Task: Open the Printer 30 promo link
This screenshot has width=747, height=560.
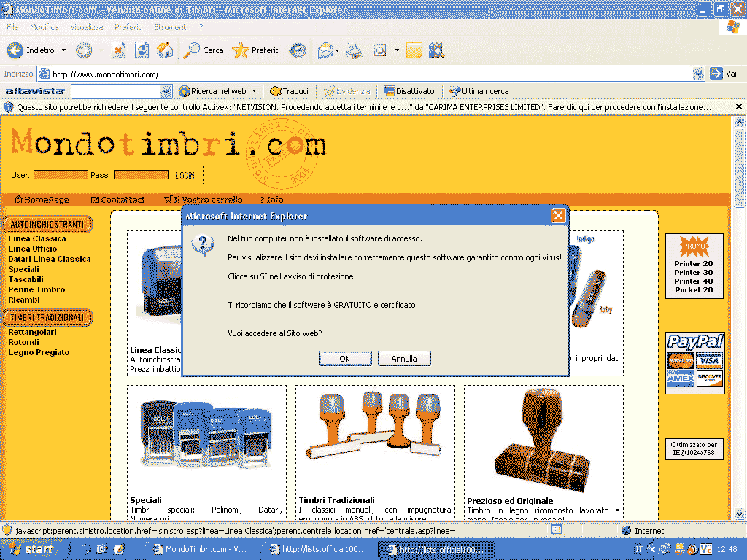Action: 694,273
